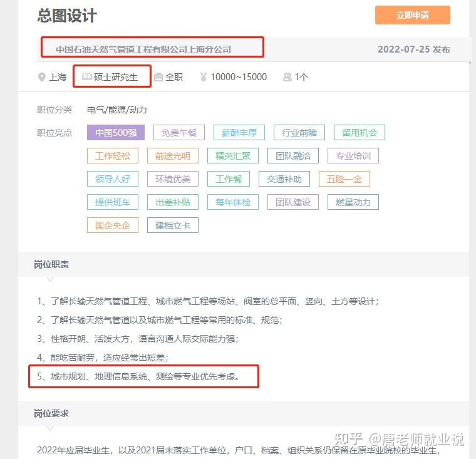The image size is (476, 459).
Task: Click the 硕士研究生 education text
Action: 116,77
